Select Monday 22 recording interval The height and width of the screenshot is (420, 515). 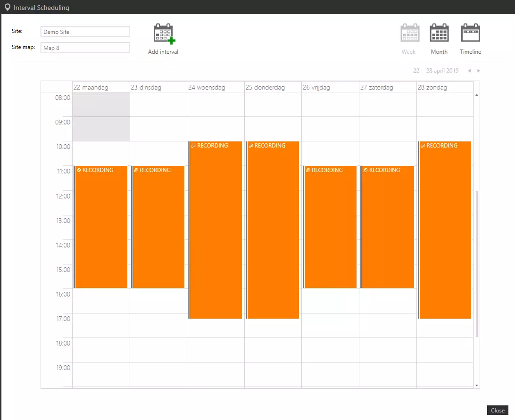(x=101, y=227)
